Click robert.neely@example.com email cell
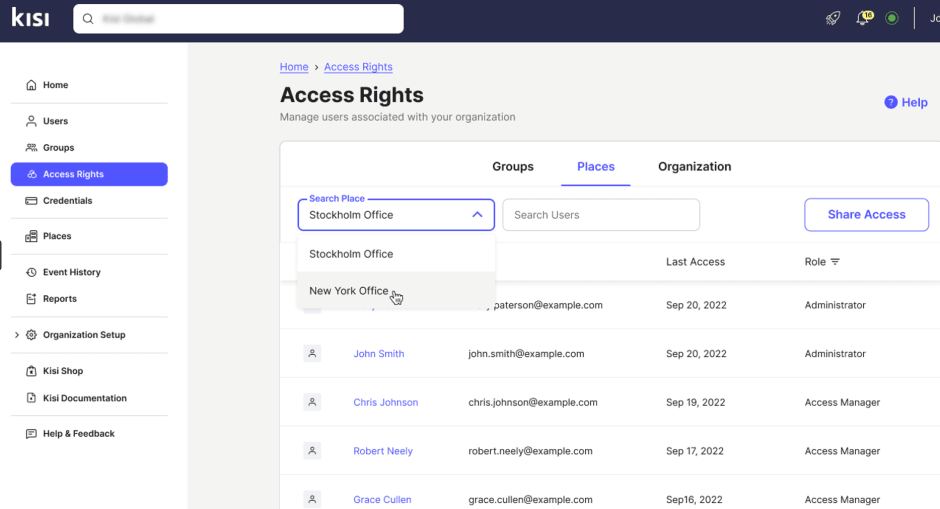940x509 pixels. pos(531,451)
